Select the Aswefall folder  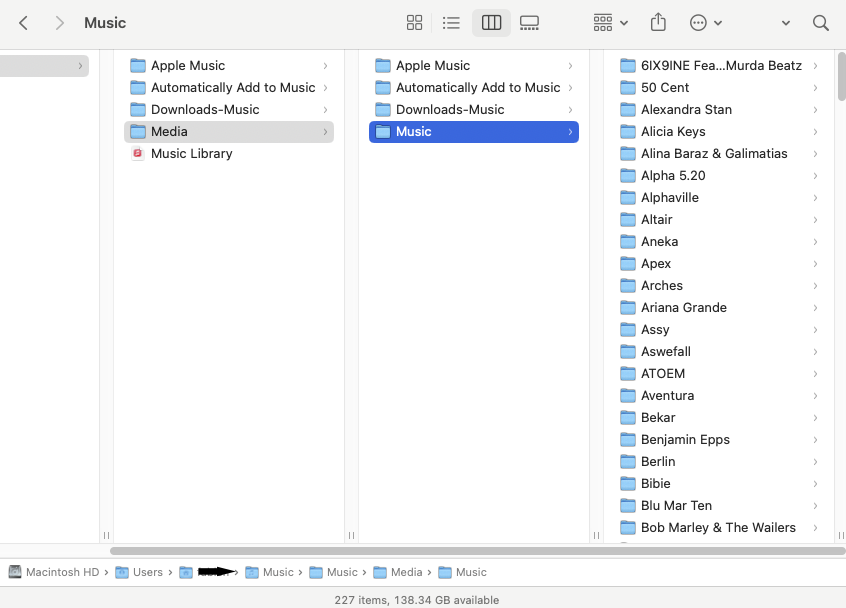(719, 352)
